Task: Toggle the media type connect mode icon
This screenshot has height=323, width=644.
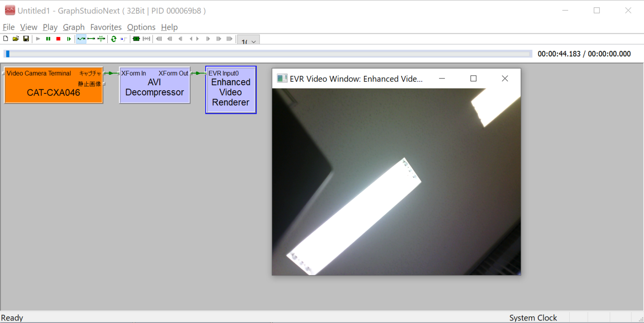Action: tap(101, 39)
